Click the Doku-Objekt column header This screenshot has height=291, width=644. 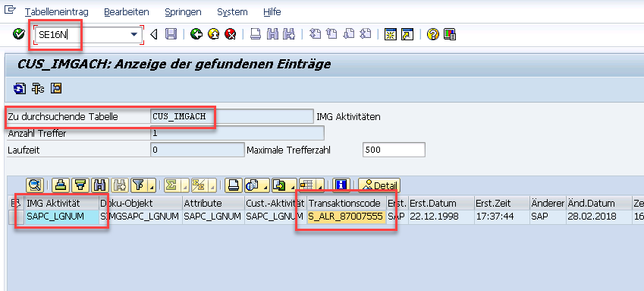[140, 203]
